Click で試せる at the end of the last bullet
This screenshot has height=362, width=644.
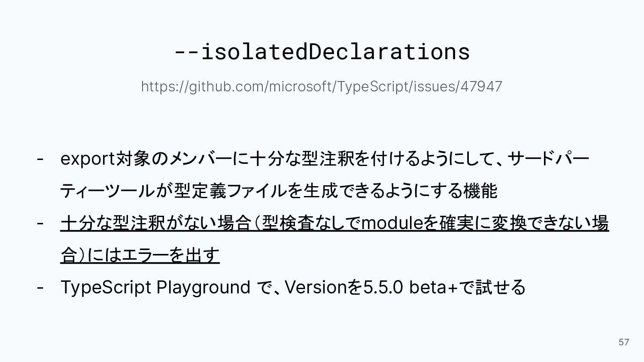tap(492, 287)
